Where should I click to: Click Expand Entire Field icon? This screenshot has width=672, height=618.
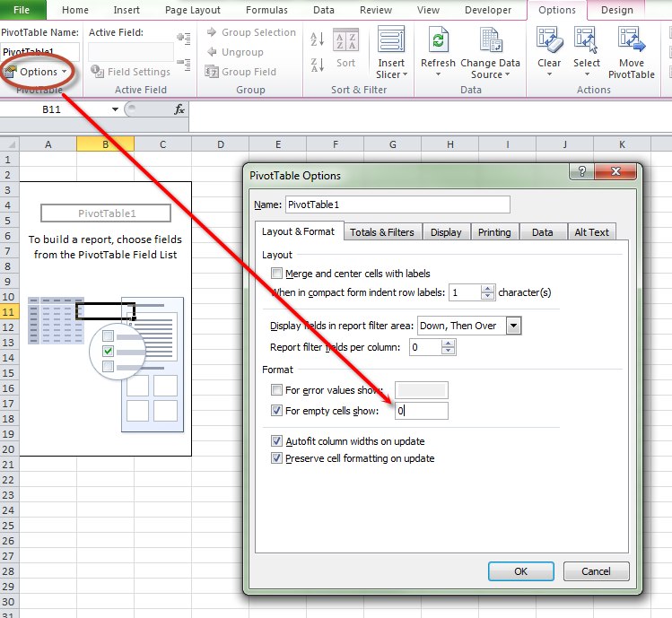click(x=184, y=39)
